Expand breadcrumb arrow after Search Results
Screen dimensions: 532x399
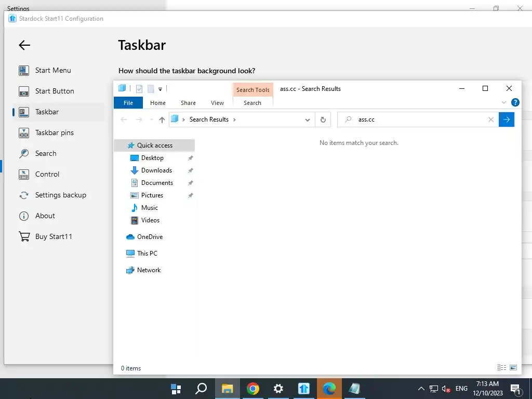click(x=234, y=120)
